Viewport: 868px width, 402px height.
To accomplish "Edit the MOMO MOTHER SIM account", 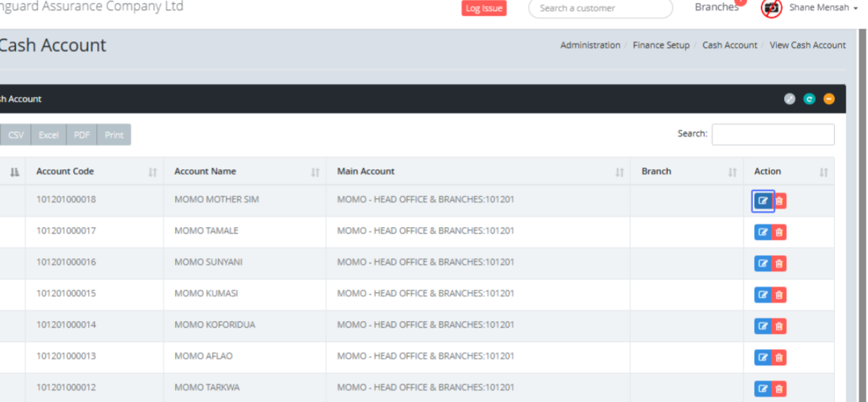I will [762, 201].
